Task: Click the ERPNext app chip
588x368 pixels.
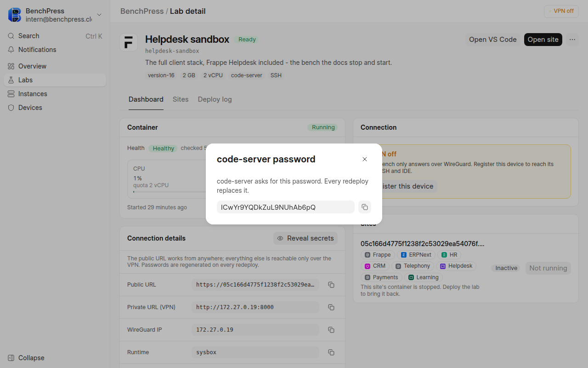Action: coord(416,255)
